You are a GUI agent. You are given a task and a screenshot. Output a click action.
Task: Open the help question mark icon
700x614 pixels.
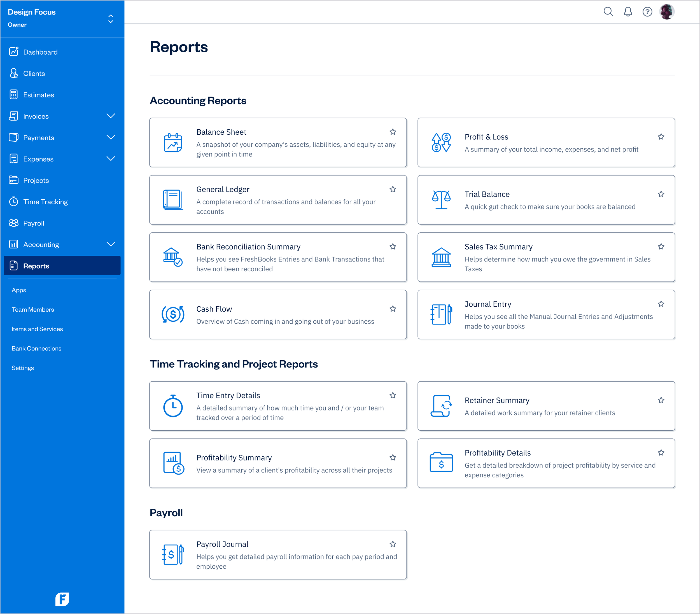[x=647, y=11]
